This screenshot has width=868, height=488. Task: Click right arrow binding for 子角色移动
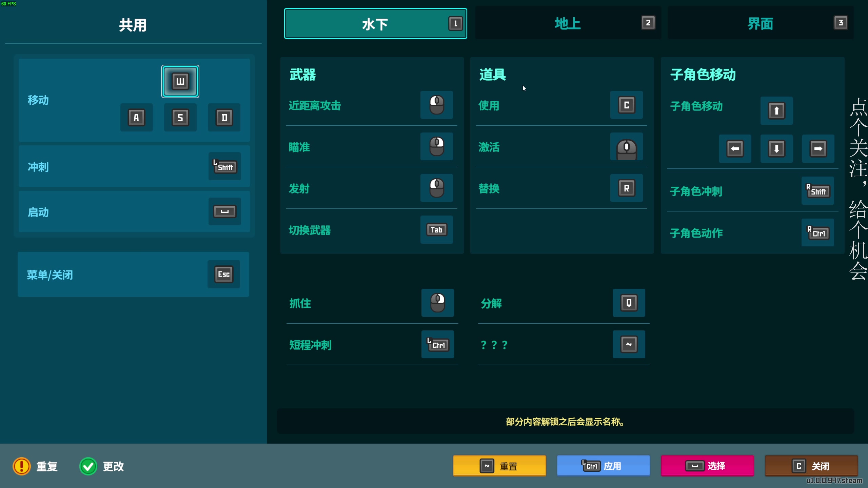click(x=818, y=149)
